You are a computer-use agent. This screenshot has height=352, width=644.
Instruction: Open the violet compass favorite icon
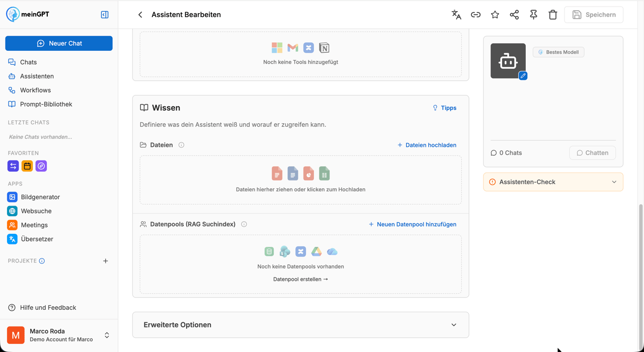click(x=41, y=166)
